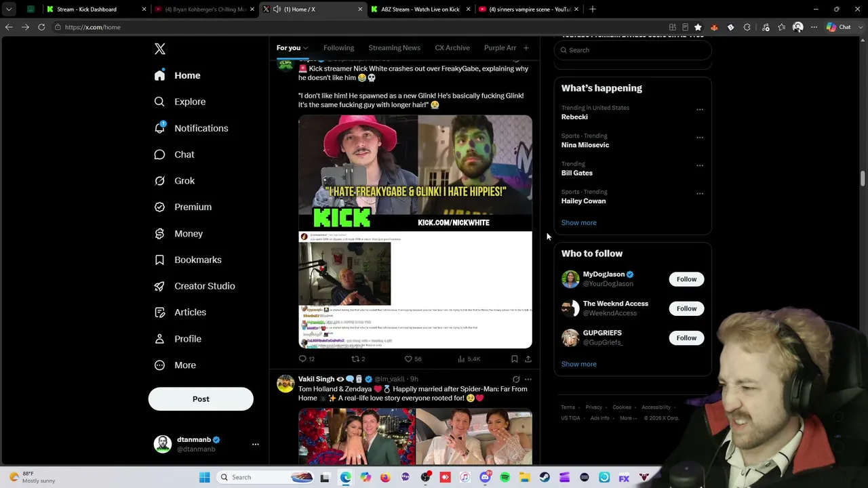Show more accounts in Who to follow

(x=579, y=364)
